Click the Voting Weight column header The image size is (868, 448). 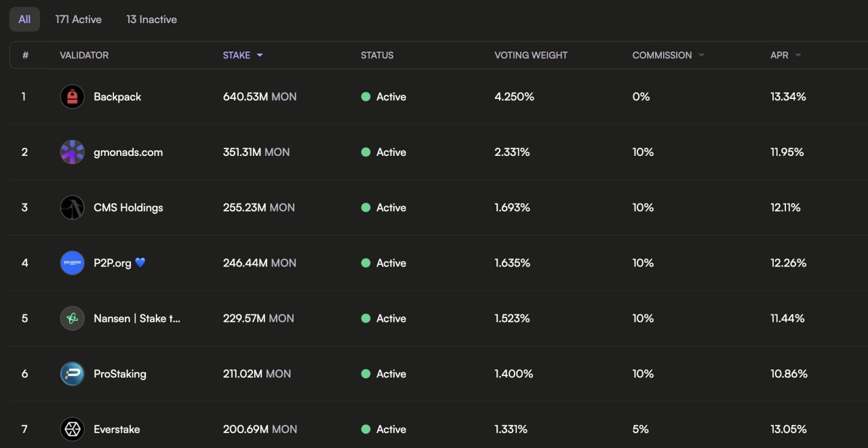click(x=531, y=56)
